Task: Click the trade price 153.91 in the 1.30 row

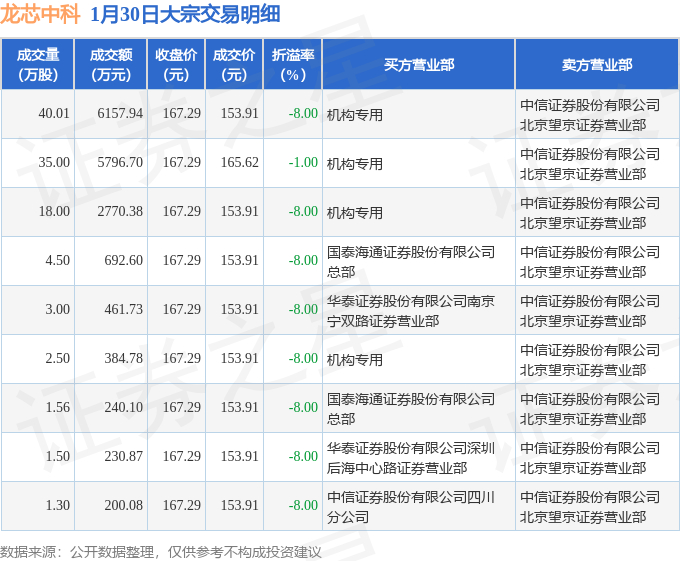Action: pos(239,506)
